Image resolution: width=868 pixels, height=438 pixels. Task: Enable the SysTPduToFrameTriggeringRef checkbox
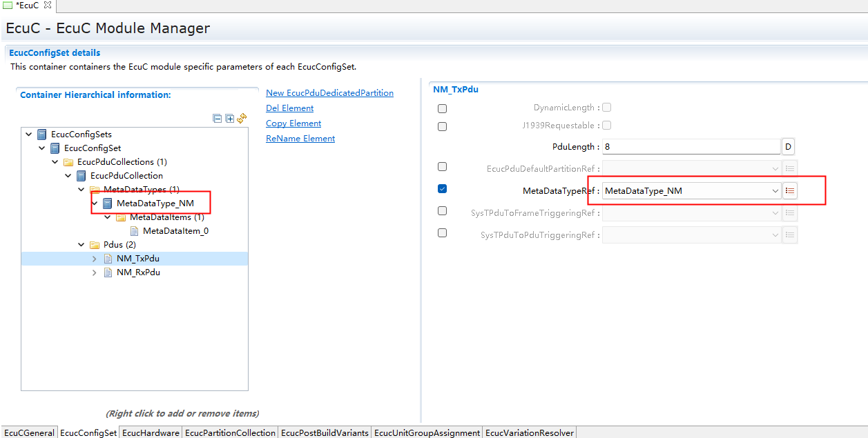[442, 211]
